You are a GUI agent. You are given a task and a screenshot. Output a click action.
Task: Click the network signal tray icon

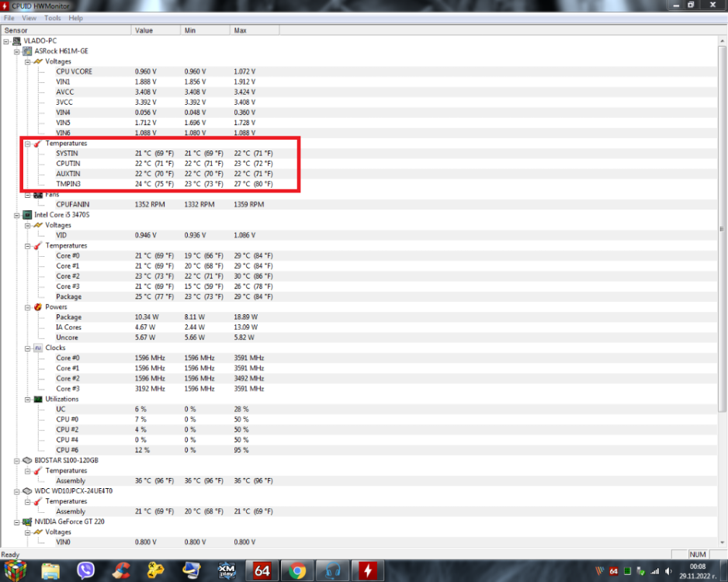pos(655,571)
